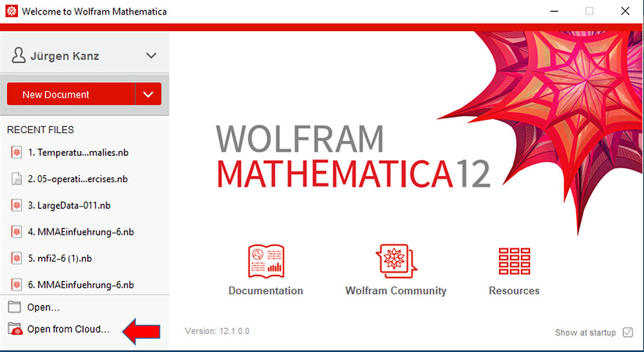The height and width of the screenshot is (352, 644).
Task: Click the Jürgen Kanz user name
Action: (x=64, y=56)
